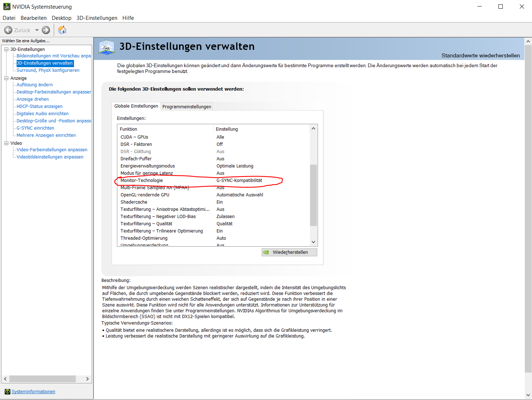Switch to the Programmeinstellungen tab

187,106
